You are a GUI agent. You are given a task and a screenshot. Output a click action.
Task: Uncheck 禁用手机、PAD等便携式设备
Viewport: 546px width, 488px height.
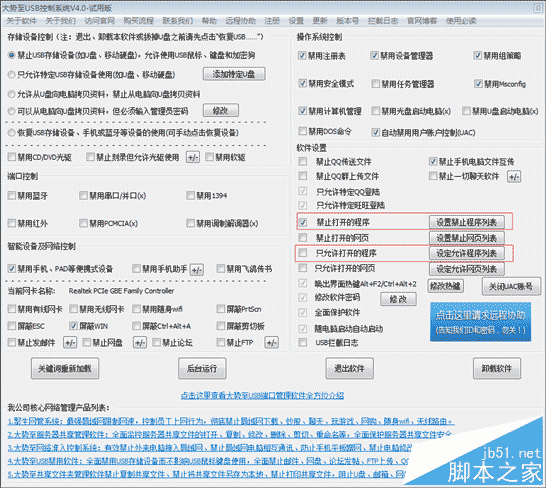pos(12,269)
